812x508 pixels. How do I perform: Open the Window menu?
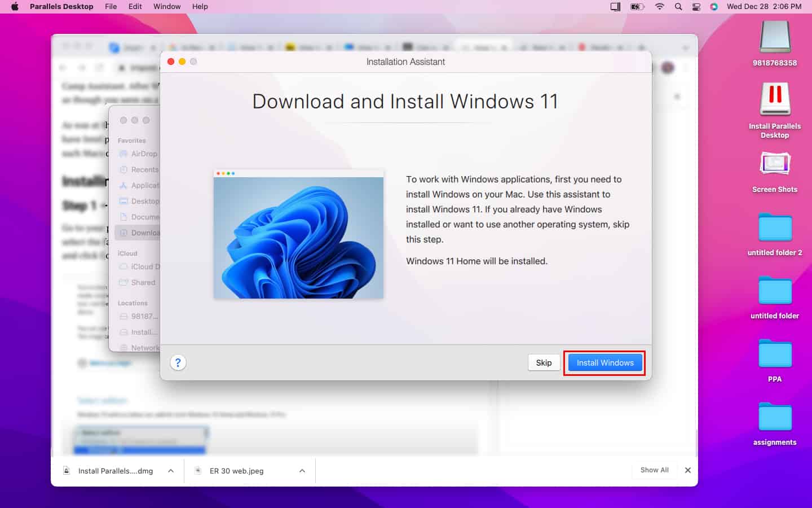pos(167,6)
